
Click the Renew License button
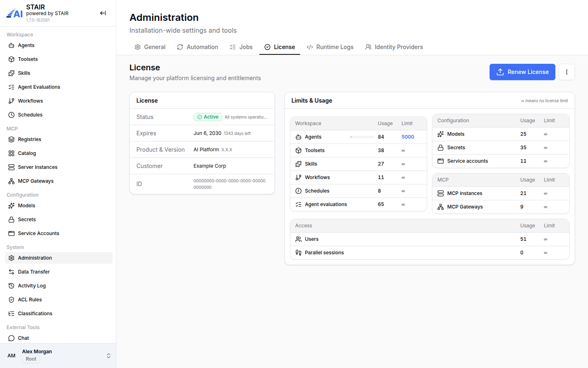click(522, 72)
